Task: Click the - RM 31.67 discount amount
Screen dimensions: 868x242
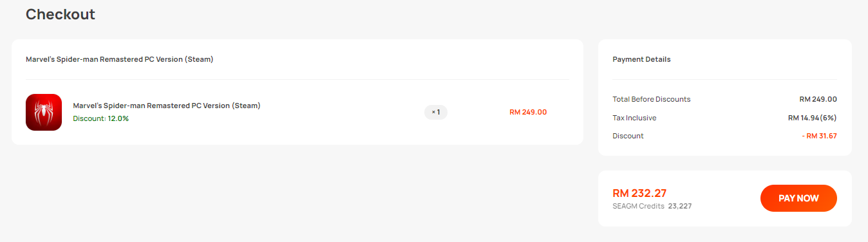Action: tap(820, 136)
